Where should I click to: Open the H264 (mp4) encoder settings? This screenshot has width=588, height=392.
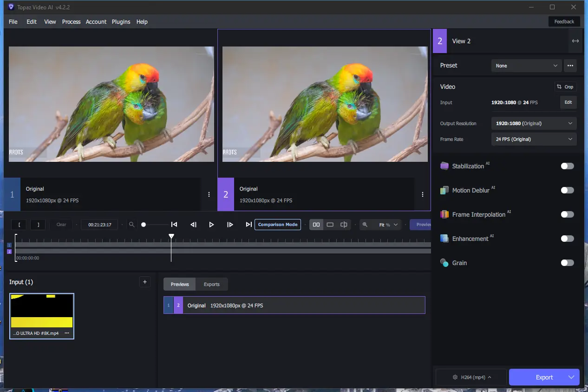pyautogui.click(x=471, y=377)
